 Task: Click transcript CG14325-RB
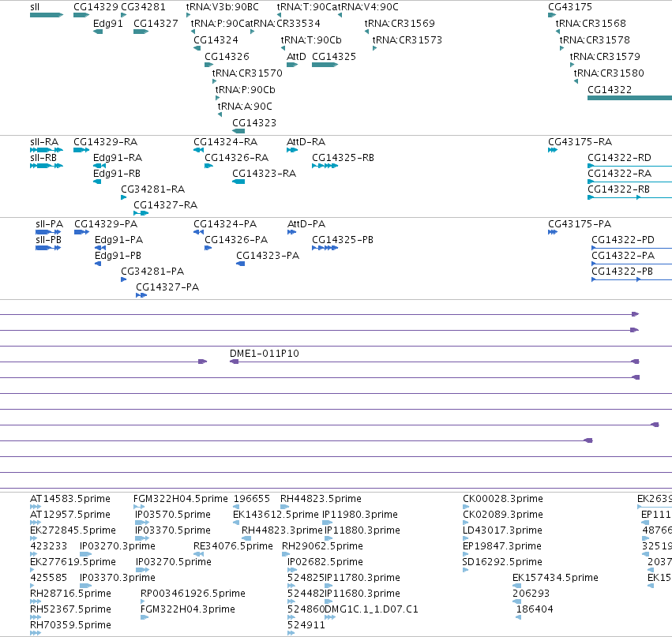[325, 166]
